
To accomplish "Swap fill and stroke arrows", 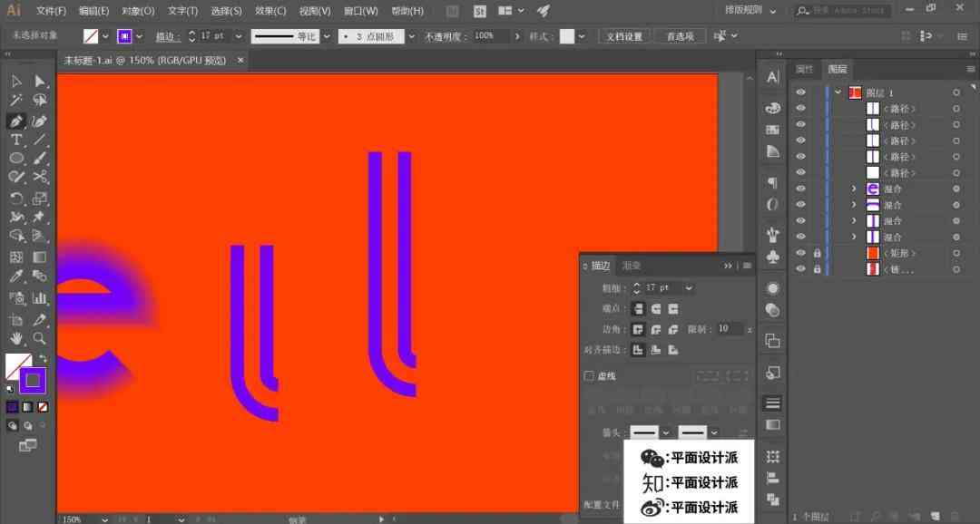I will click(x=43, y=358).
